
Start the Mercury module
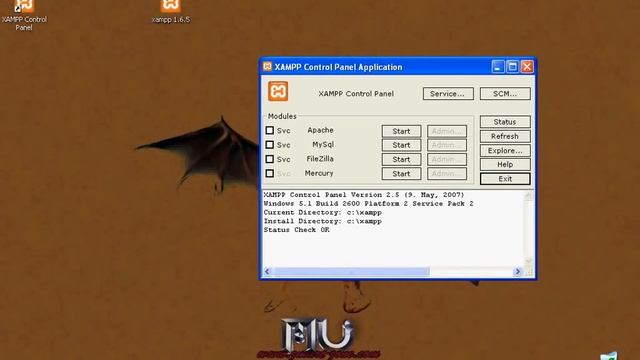tap(401, 173)
